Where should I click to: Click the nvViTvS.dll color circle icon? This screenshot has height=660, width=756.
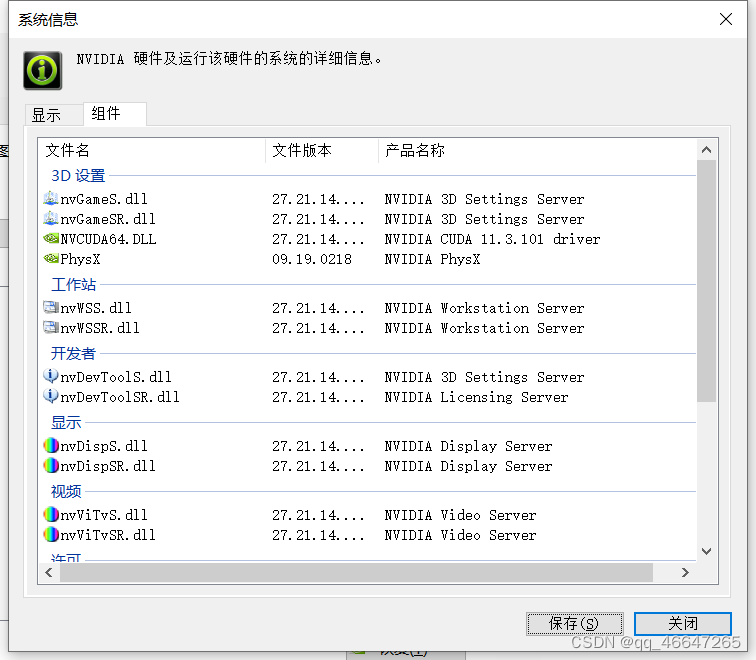pos(51,514)
